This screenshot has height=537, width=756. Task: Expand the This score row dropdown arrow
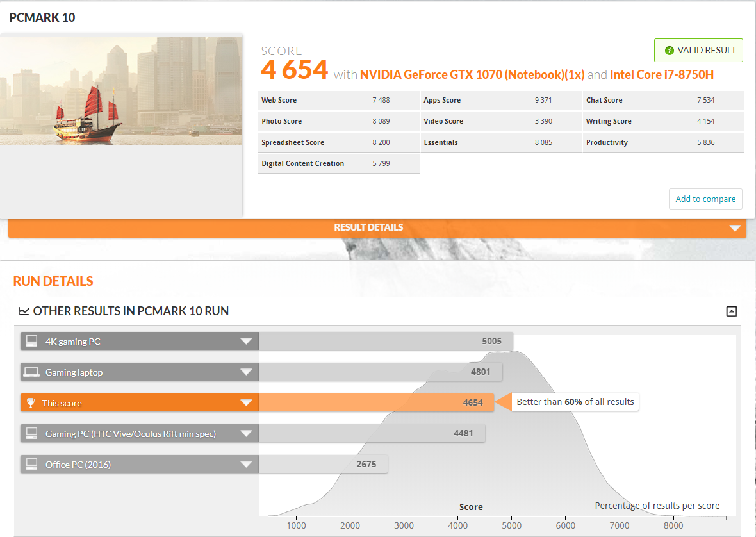[246, 402]
